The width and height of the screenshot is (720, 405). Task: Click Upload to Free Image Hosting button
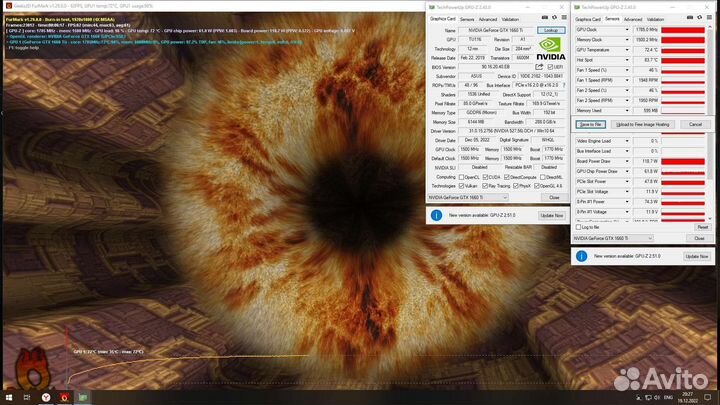point(642,124)
